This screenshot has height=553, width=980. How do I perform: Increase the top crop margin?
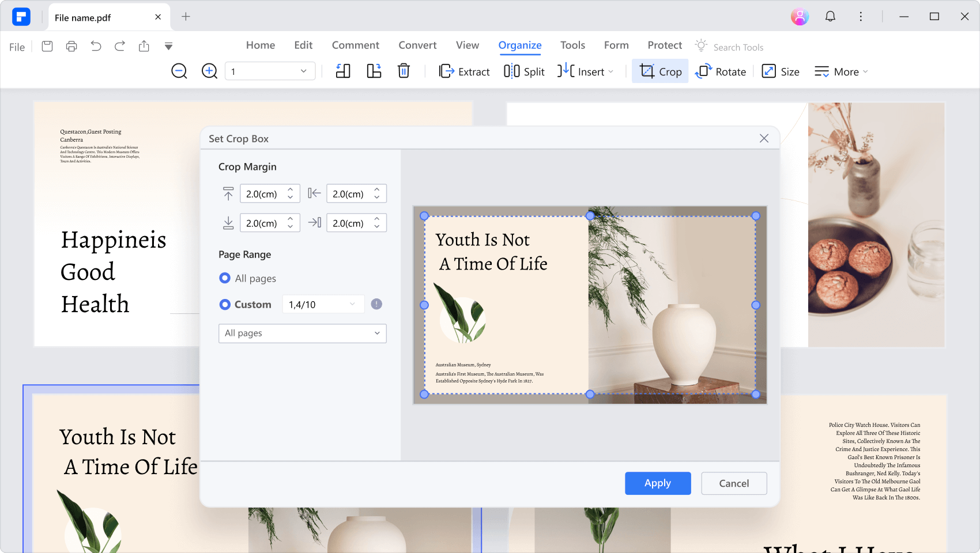tap(291, 190)
